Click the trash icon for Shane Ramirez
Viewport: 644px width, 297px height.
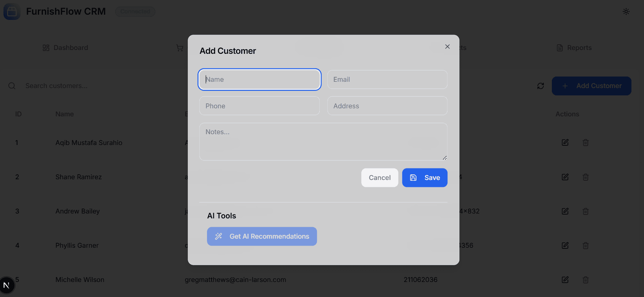585,177
